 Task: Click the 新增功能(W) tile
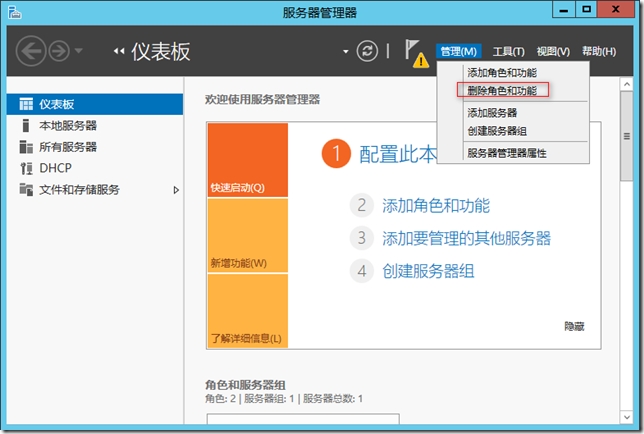coord(248,235)
